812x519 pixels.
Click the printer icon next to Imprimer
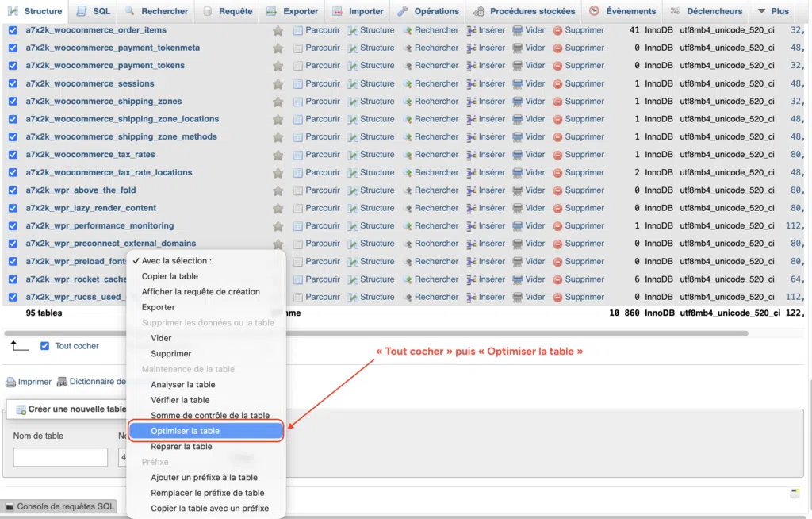click(x=10, y=383)
